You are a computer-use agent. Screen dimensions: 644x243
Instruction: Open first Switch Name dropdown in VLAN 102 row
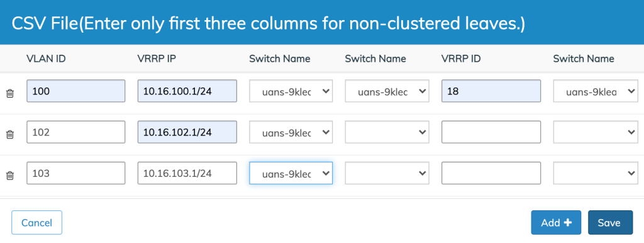pos(291,132)
